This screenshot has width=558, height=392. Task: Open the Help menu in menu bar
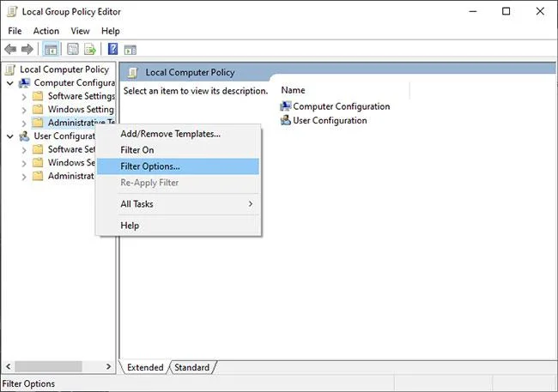tap(111, 31)
